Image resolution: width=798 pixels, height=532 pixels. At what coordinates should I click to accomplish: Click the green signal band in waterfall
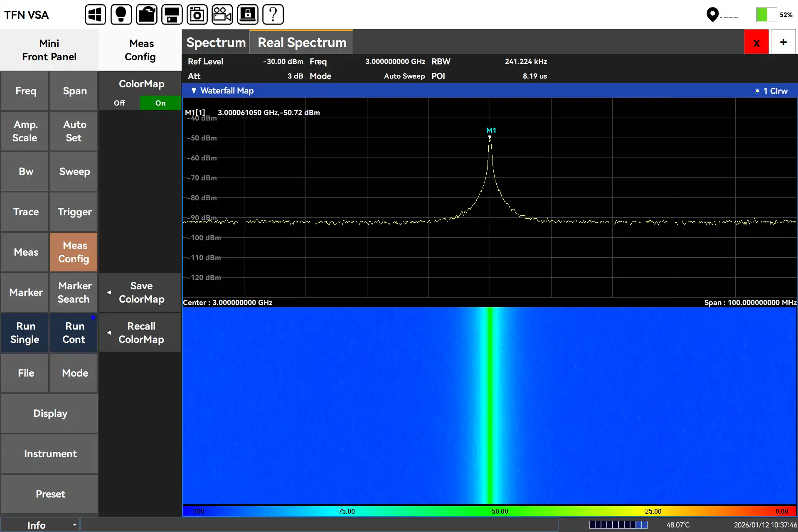490,405
